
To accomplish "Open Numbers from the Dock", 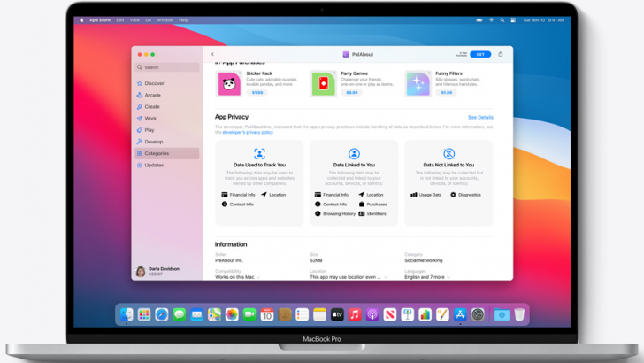I will click(x=425, y=314).
